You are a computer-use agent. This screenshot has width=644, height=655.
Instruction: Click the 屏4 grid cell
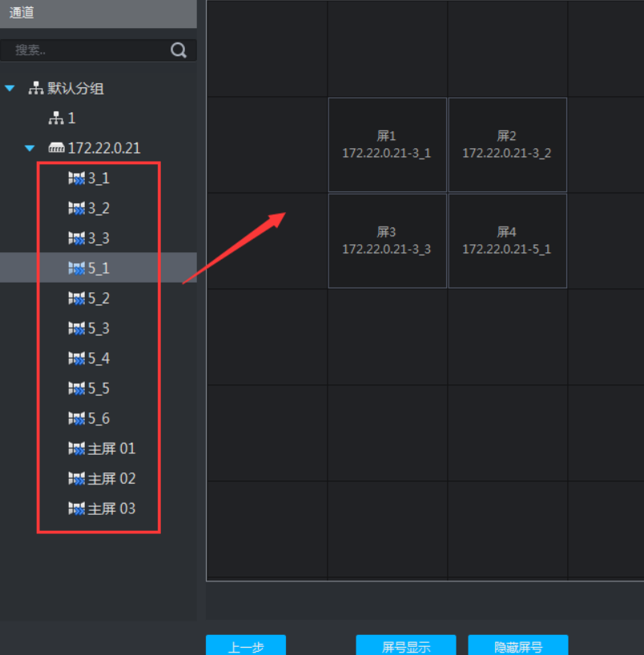click(x=507, y=241)
